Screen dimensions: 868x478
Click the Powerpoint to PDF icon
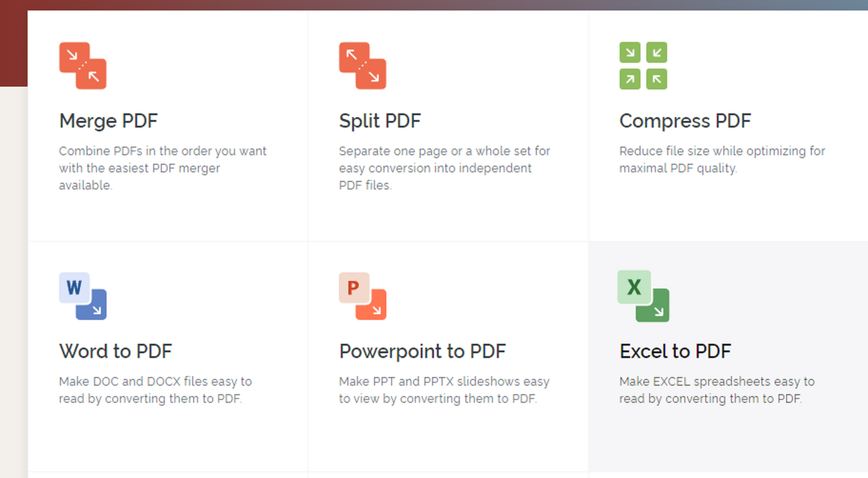[x=363, y=296]
